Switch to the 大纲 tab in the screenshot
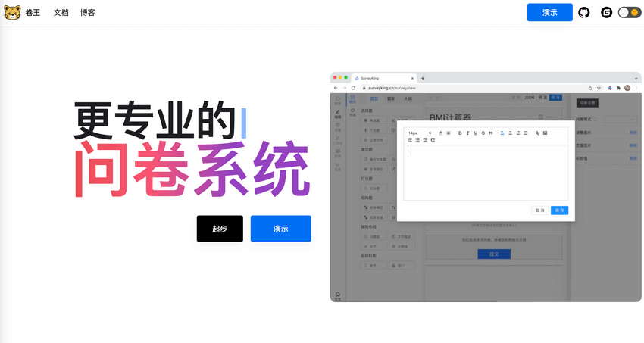The height and width of the screenshot is (343, 644). [408, 98]
